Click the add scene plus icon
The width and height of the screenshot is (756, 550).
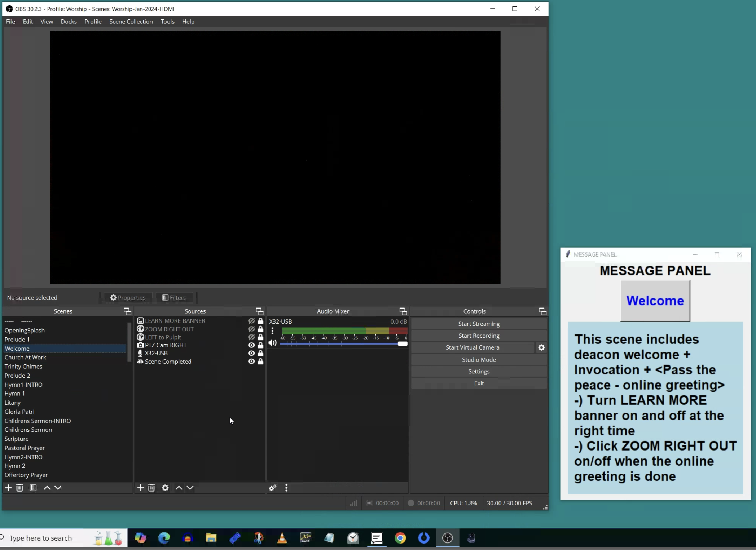click(x=8, y=488)
